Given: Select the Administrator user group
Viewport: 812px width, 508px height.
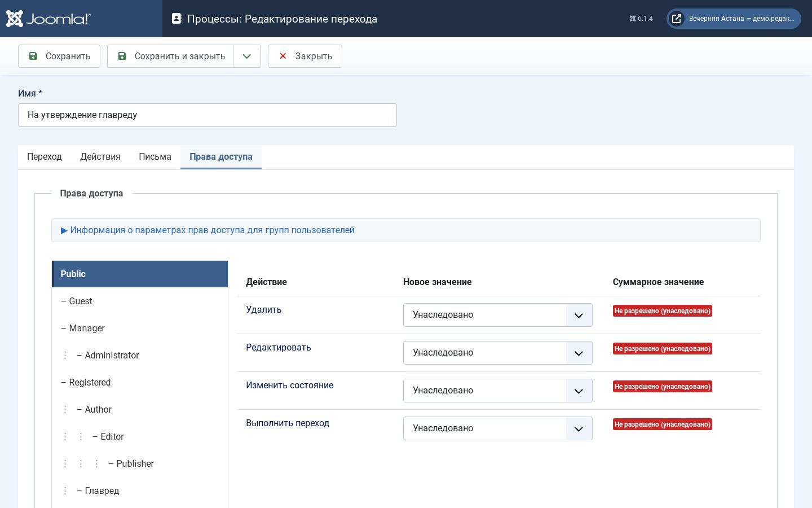Looking at the screenshot, I should pos(140,355).
